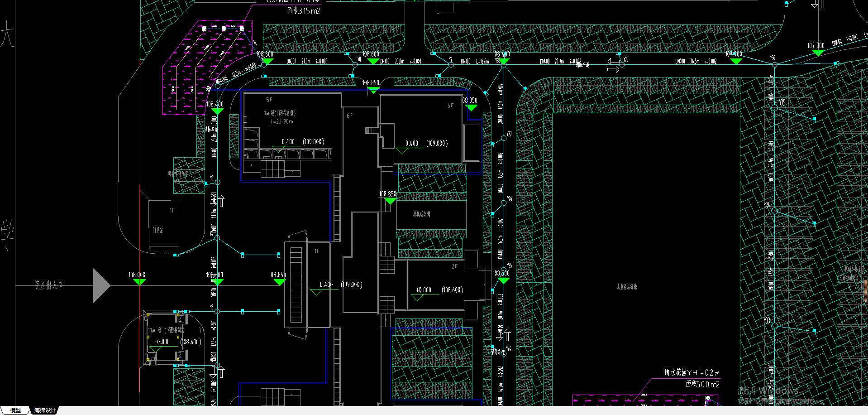Click the 面积500m2 annotation
The image size is (868, 415).
(702, 384)
